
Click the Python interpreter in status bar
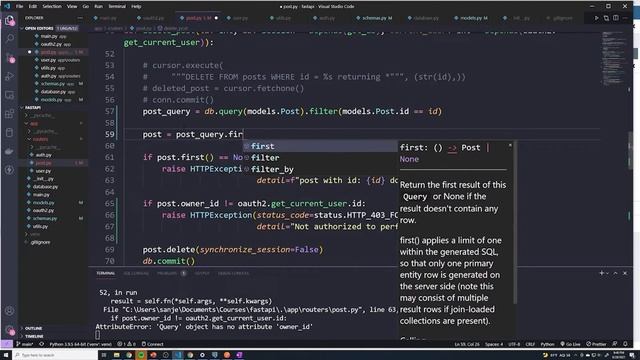pyautogui.click(x=80, y=344)
